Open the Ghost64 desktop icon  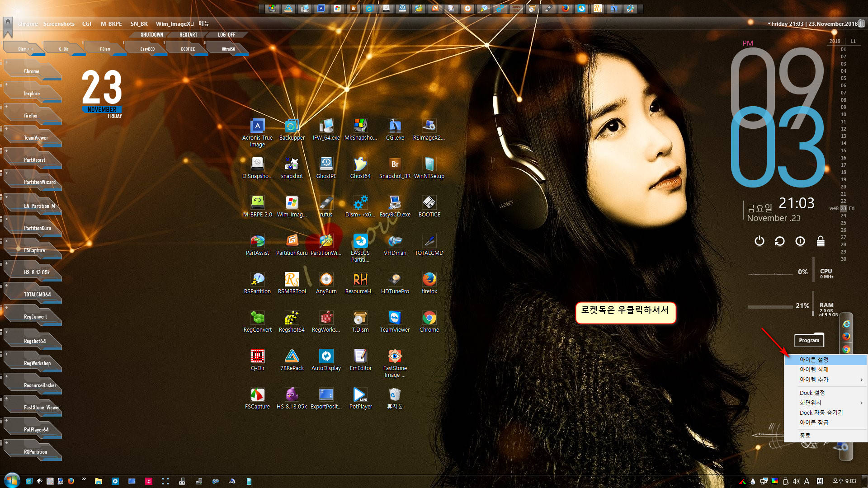[x=360, y=168]
